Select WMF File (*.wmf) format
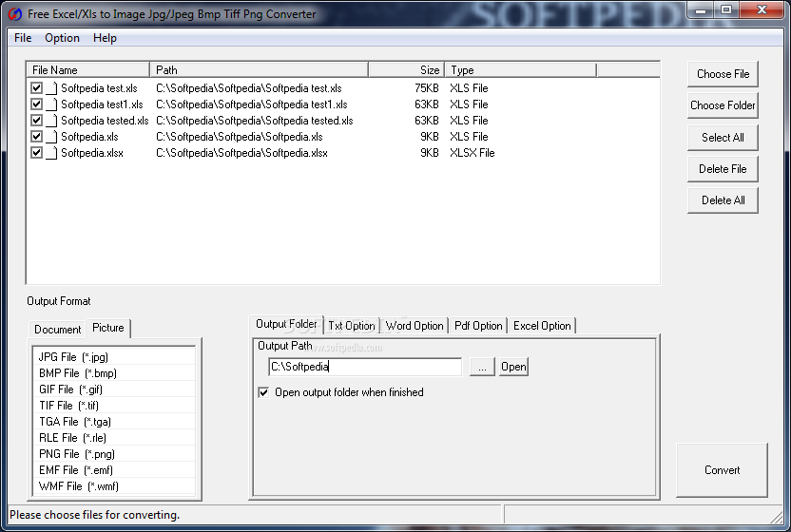 tap(114, 486)
